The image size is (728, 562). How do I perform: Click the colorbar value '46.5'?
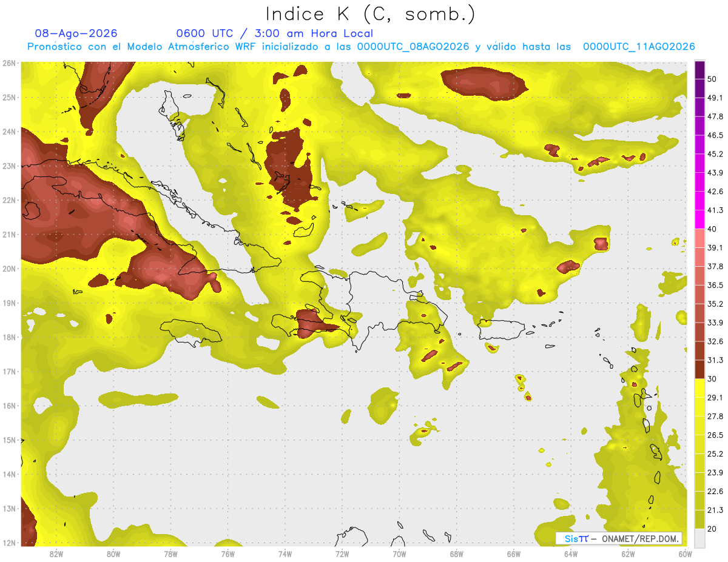tap(715, 135)
